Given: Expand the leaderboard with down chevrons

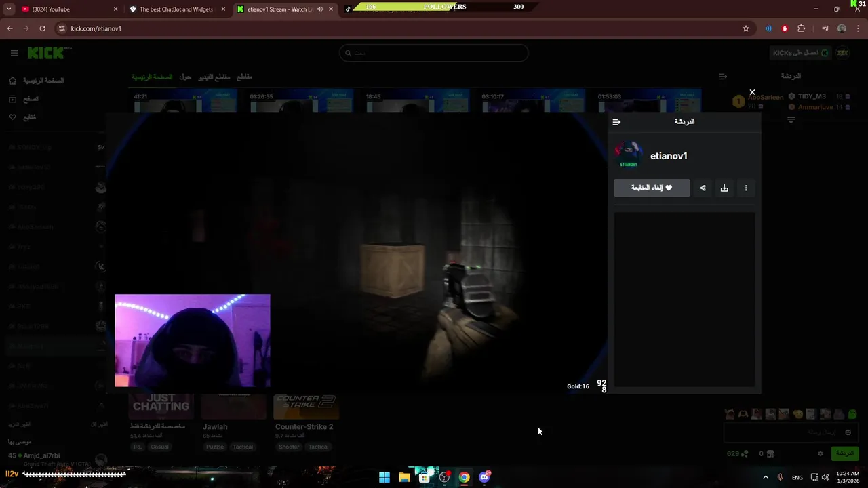Looking at the screenshot, I should pos(791,120).
